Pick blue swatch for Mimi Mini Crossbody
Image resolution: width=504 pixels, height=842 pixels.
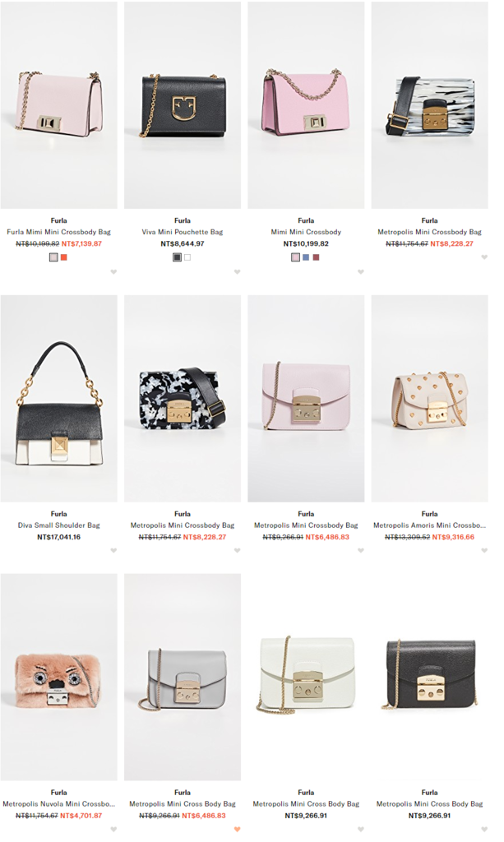point(306,257)
